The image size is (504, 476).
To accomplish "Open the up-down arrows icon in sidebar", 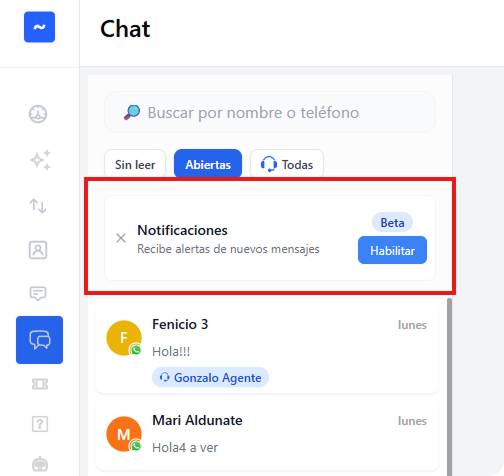I will [x=38, y=206].
